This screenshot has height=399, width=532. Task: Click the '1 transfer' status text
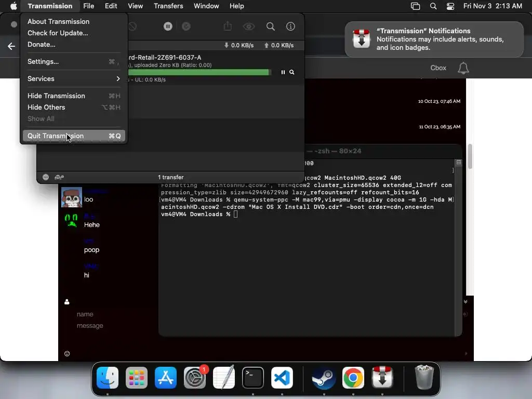click(170, 177)
